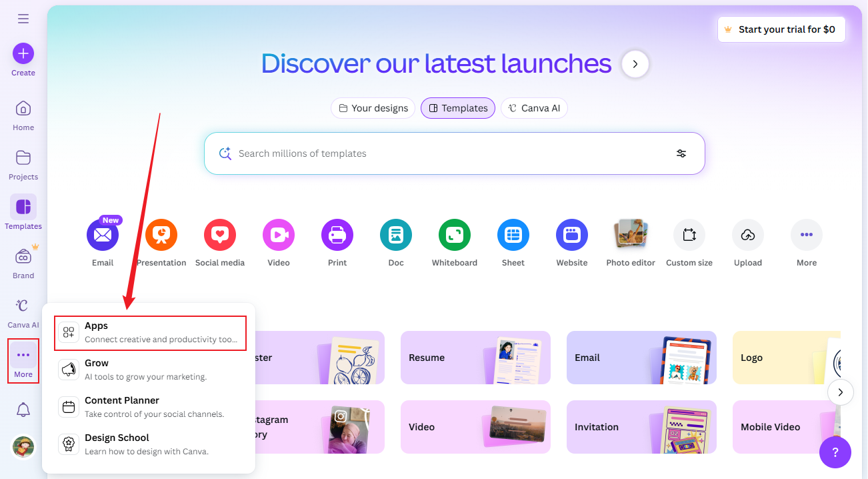Expand the More design types ellipsis
This screenshot has width=868, height=479.
click(x=806, y=234)
